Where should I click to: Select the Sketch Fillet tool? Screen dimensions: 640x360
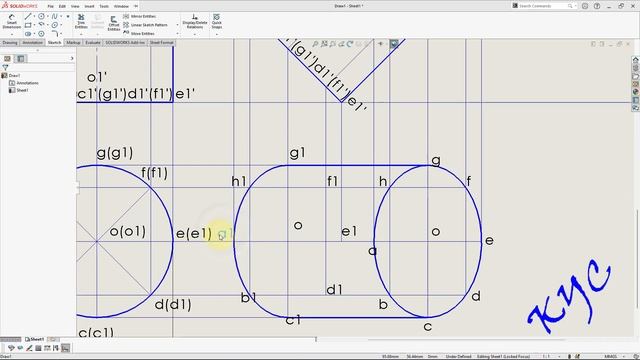54,34
